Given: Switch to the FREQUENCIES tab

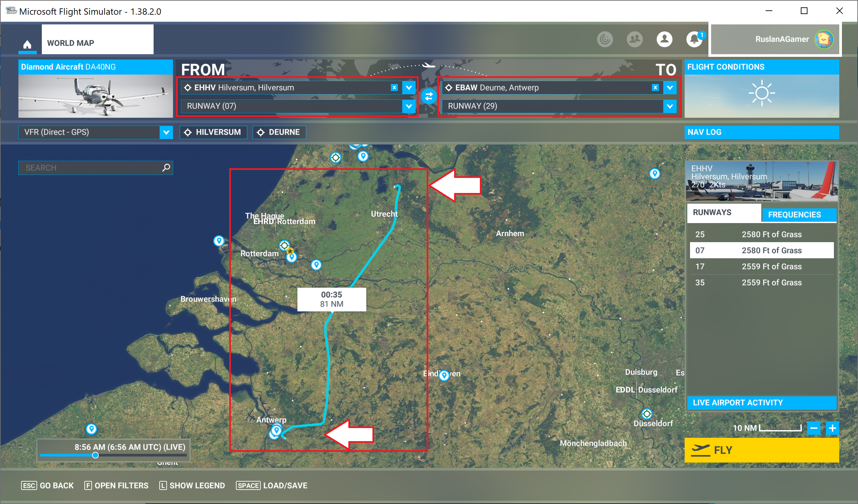Looking at the screenshot, I should [x=799, y=215].
